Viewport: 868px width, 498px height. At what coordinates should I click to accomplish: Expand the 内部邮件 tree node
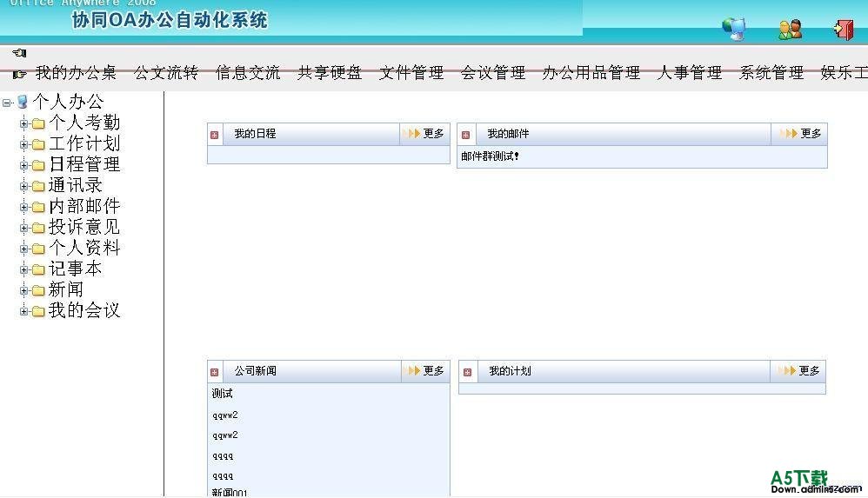coord(23,208)
